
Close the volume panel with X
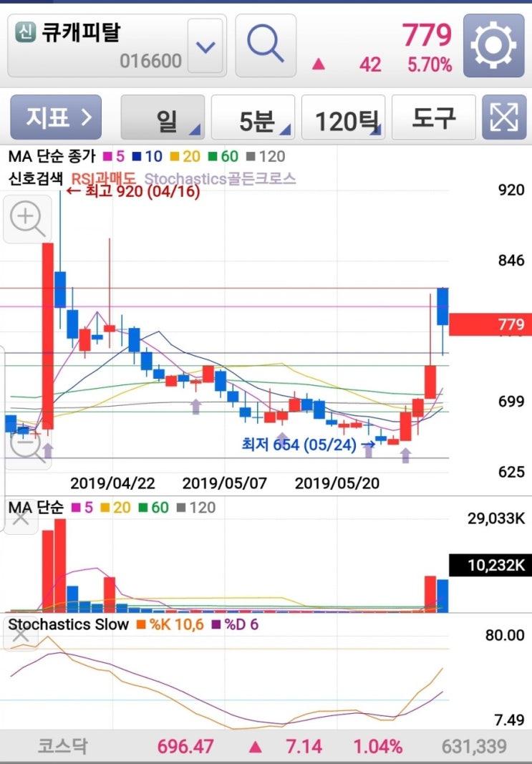tap(21, 518)
